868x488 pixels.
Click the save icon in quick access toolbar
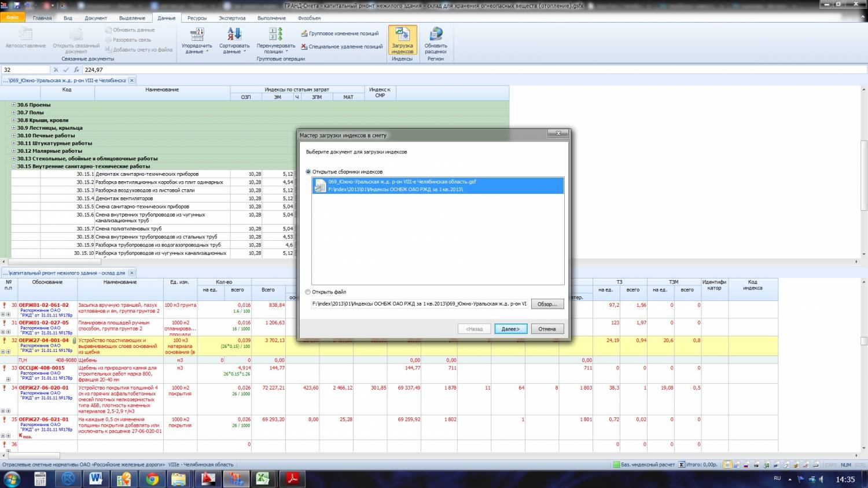pyautogui.click(x=17, y=5)
